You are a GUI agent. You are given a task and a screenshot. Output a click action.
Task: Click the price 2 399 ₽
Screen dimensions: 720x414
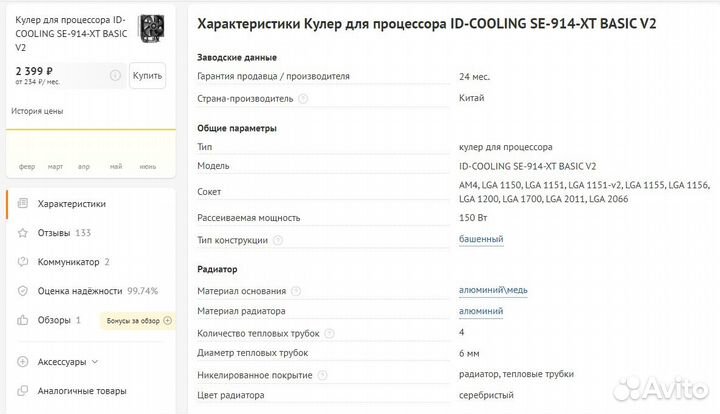34,71
